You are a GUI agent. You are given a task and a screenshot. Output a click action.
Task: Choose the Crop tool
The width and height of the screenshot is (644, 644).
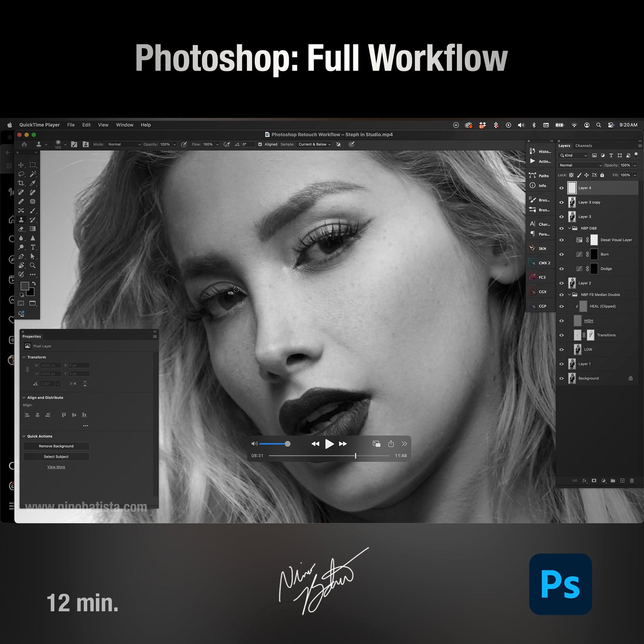[x=21, y=183]
